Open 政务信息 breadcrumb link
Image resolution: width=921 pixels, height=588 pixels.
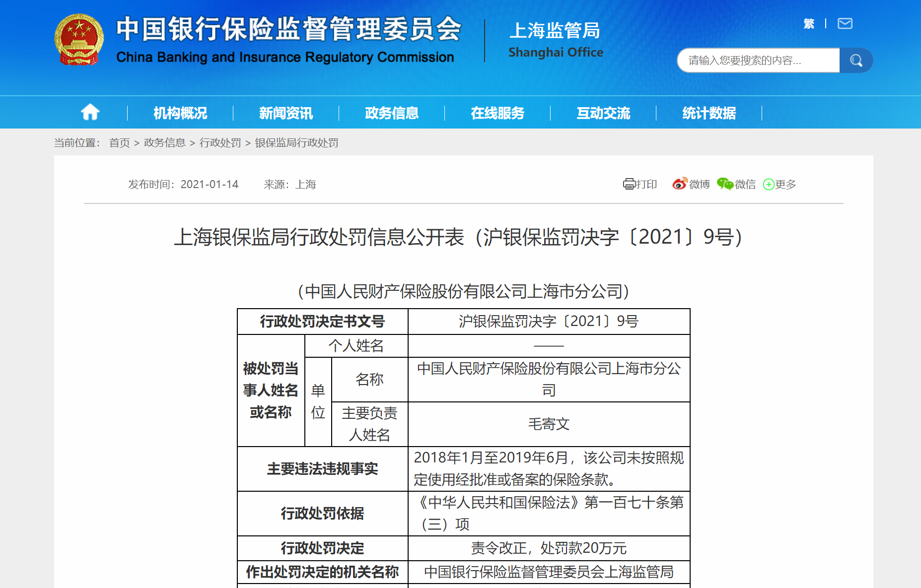165,143
